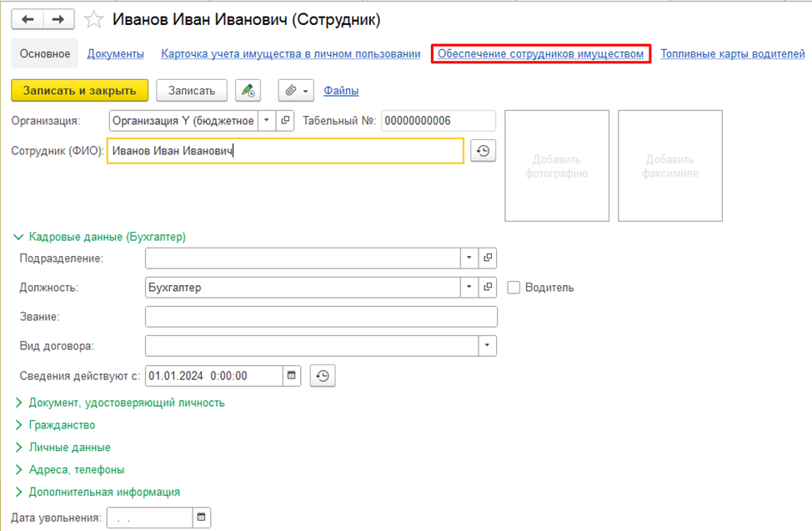Open the paperclip attachments menu

296,91
